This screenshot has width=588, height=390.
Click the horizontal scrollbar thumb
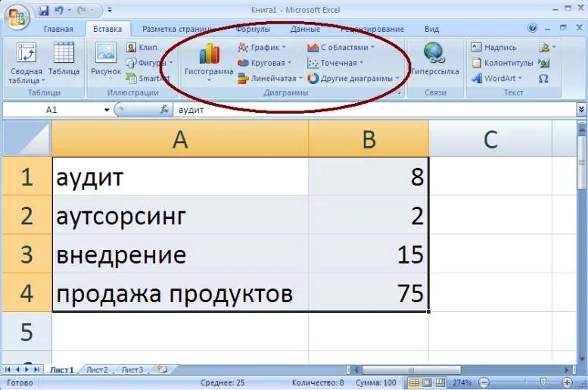(411, 370)
